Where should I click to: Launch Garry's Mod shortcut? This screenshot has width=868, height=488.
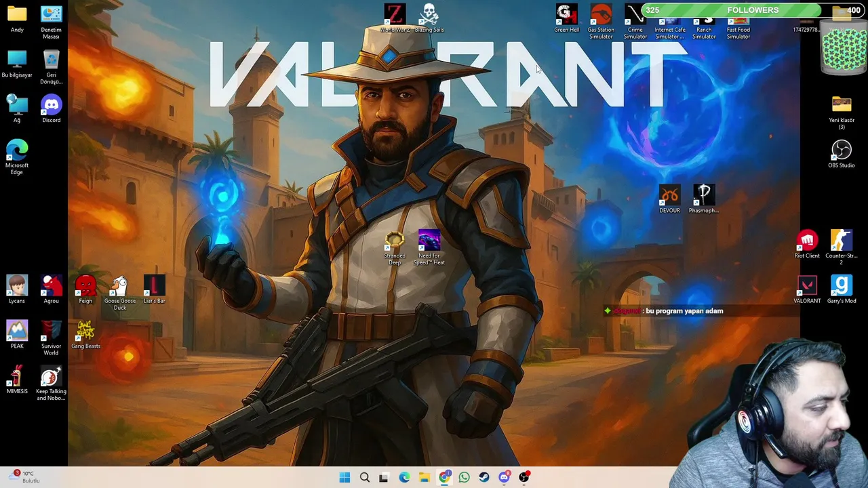click(x=842, y=289)
